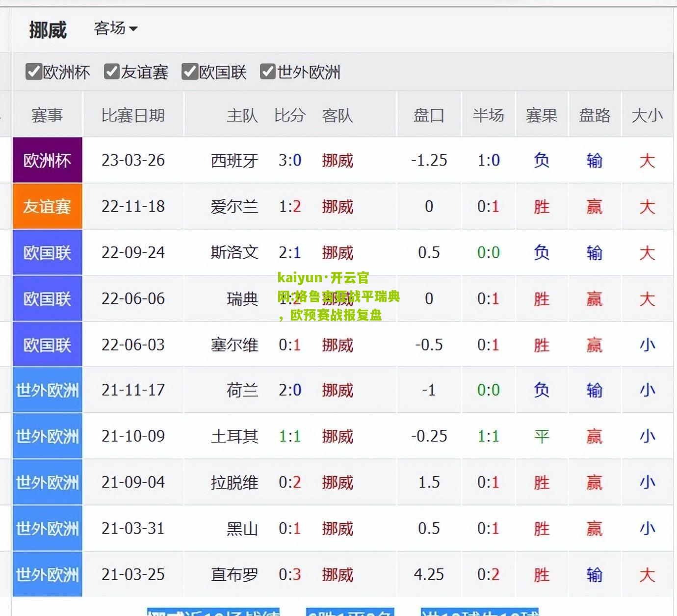Click the 输 result in the 直布罗 row
Viewport: 677px width, 616px height.
click(x=595, y=574)
